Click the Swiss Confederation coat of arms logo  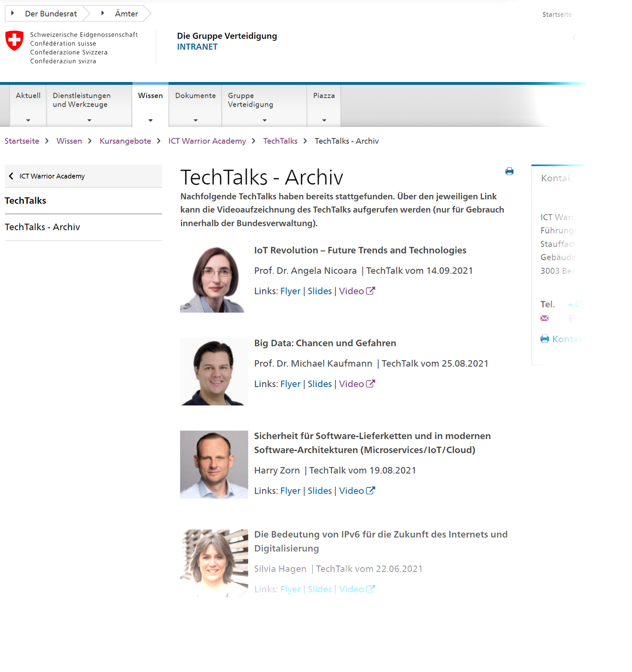14,41
